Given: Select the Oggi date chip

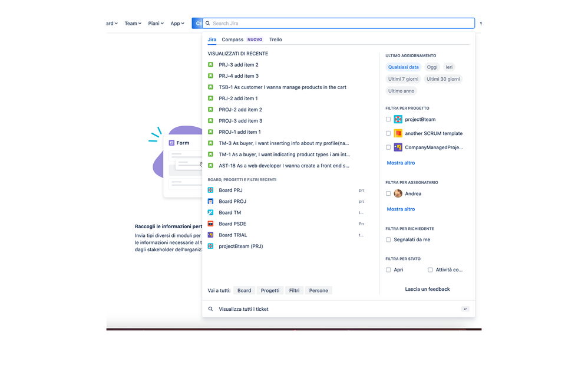Looking at the screenshot, I should (x=432, y=67).
